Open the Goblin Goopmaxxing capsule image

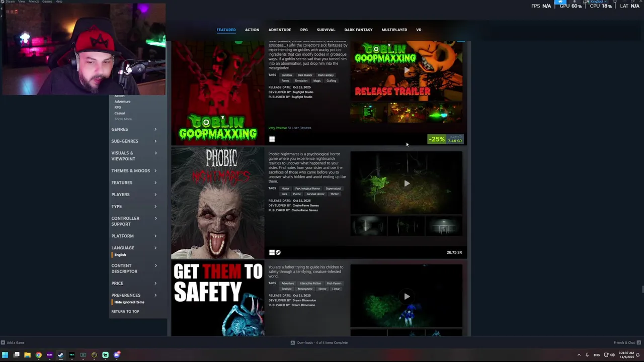[218, 93]
